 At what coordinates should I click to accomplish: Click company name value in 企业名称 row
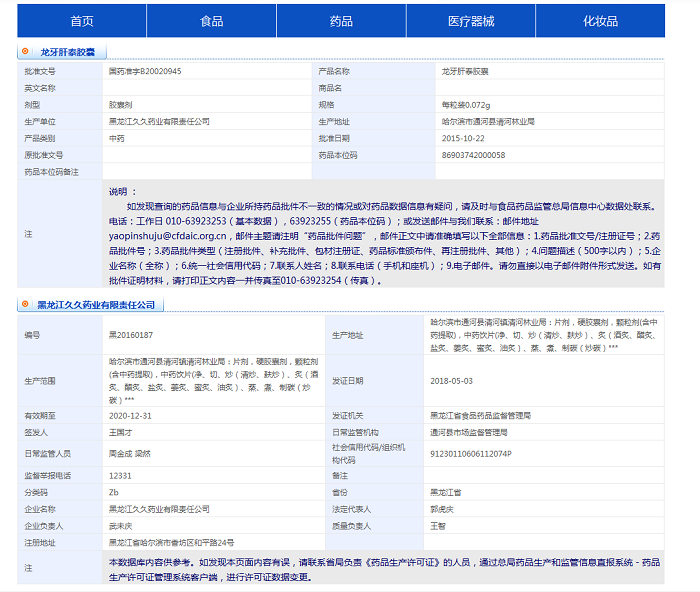pos(159,509)
